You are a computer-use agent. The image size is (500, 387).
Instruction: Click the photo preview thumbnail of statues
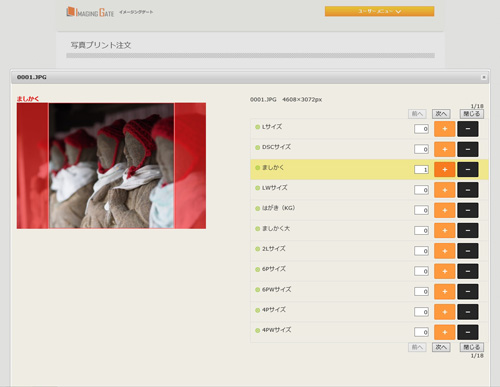[x=111, y=166]
